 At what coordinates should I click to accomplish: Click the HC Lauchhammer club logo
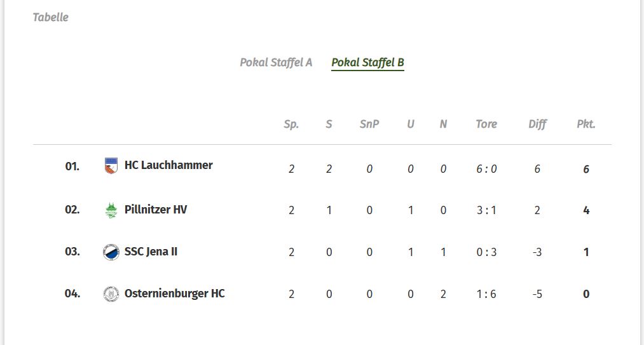111,166
